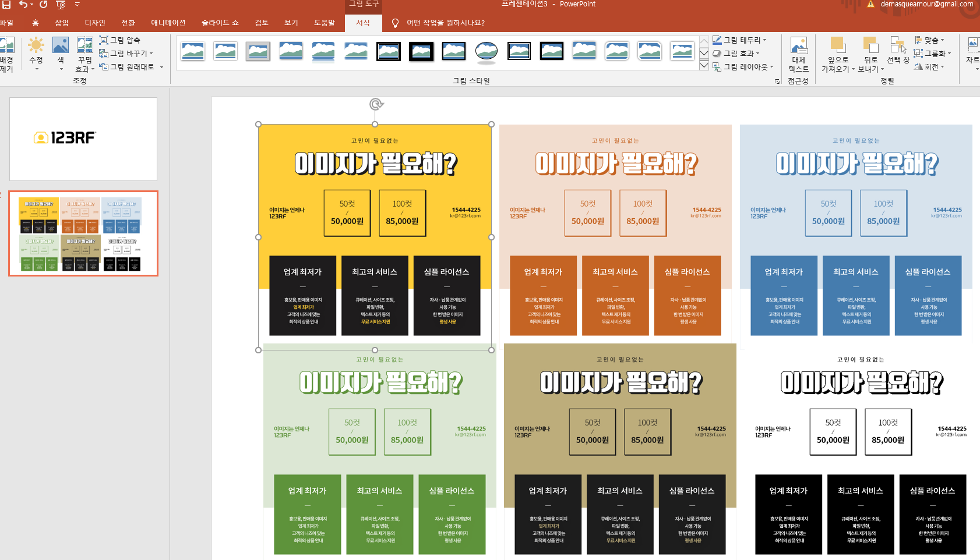Screen dimensions: 980x560
Task: Open Artistic Effects (꾸밈 효과) menu
Action: point(85,55)
